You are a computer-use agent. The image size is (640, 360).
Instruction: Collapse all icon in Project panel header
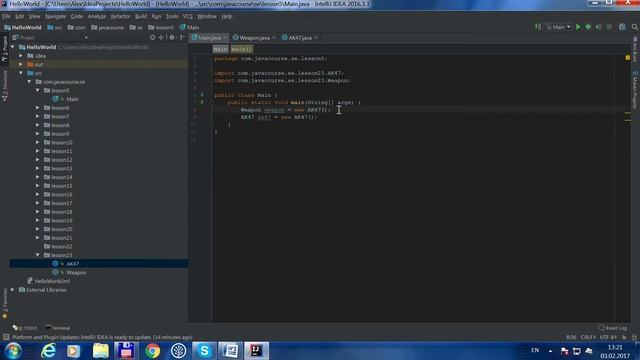tap(162, 38)
